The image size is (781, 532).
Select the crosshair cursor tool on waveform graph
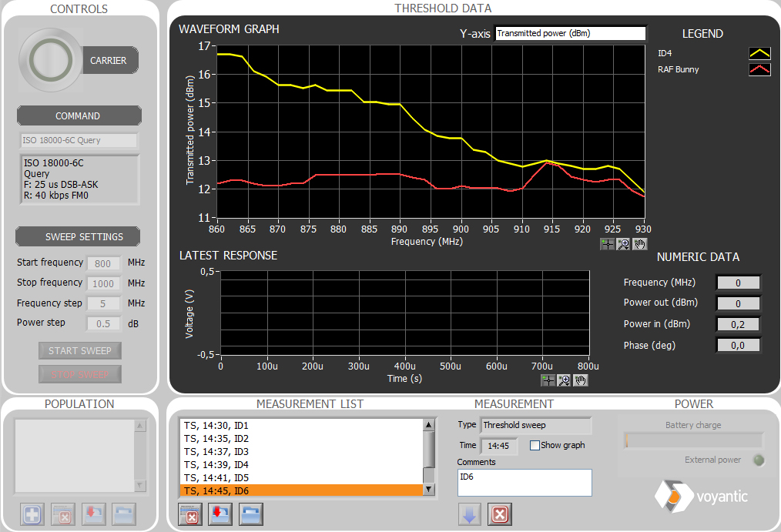coord(608,244)
